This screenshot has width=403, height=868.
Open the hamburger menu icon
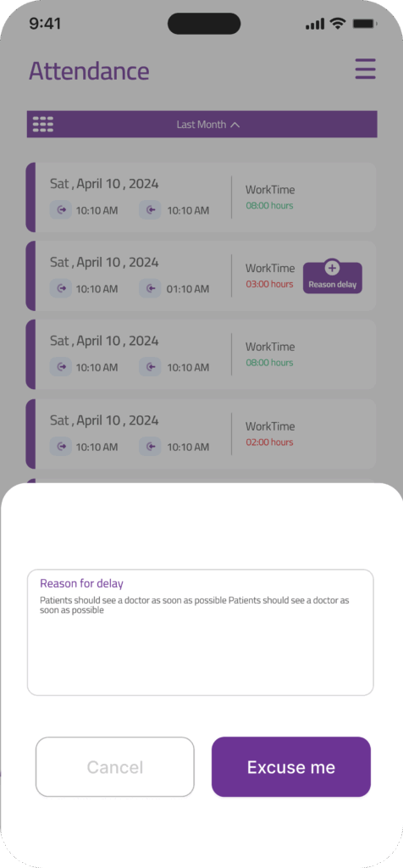pyautogui.click(x=366, y=70)
